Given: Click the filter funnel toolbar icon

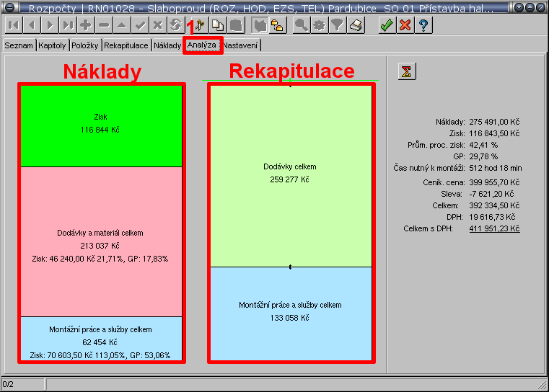Looking at the screenshot, I should click(338, 25).
